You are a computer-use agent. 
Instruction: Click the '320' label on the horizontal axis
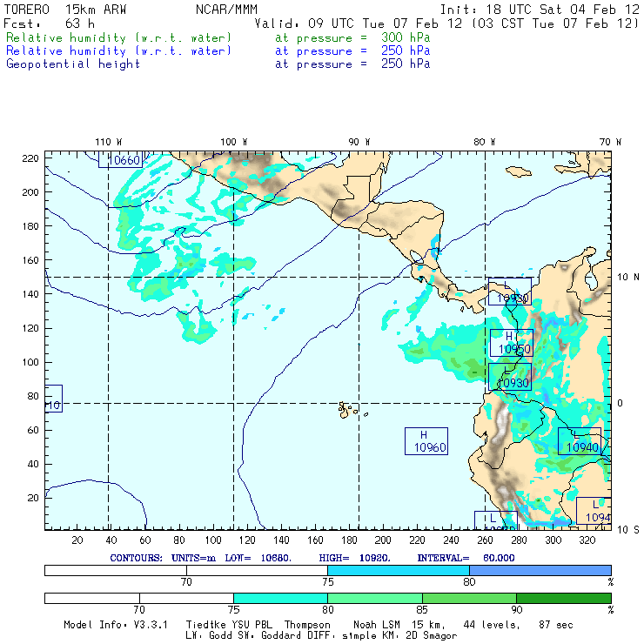[x=587, y=540]
